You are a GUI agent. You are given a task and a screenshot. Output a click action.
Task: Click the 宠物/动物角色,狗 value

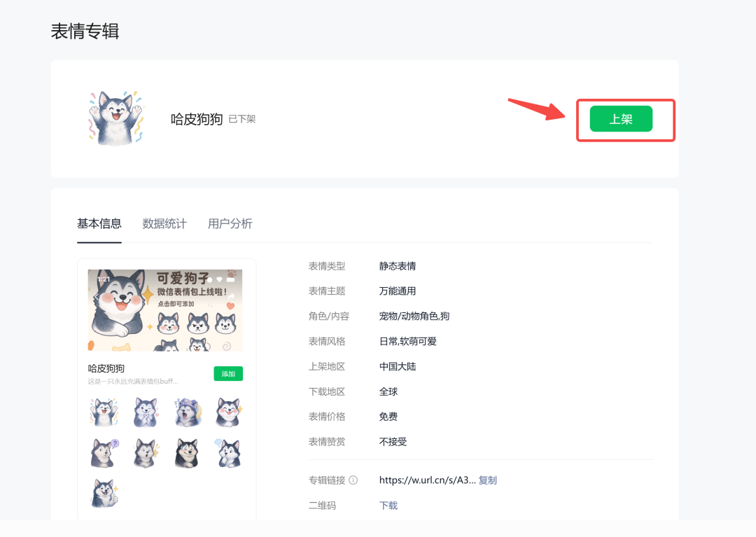point(414,316)
